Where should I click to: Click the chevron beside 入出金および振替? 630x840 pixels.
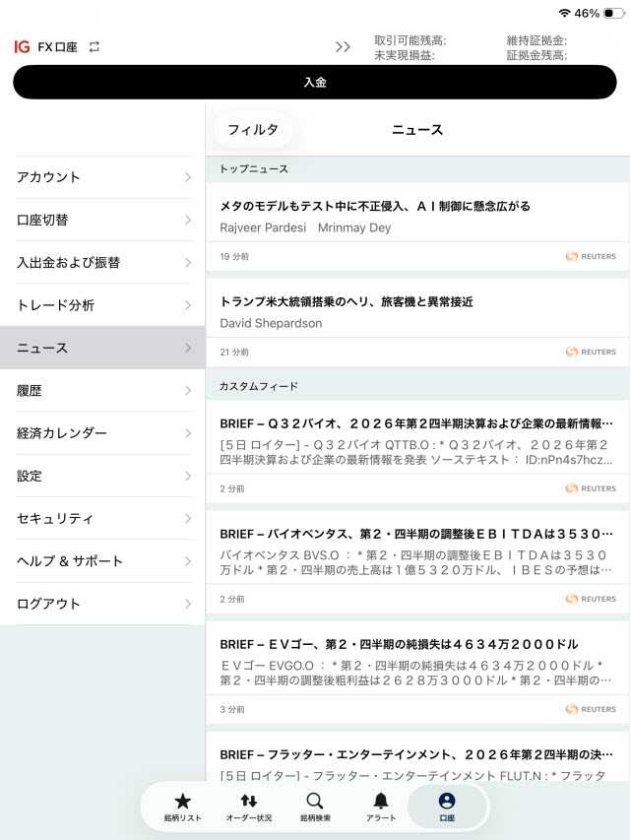[187, 263]
